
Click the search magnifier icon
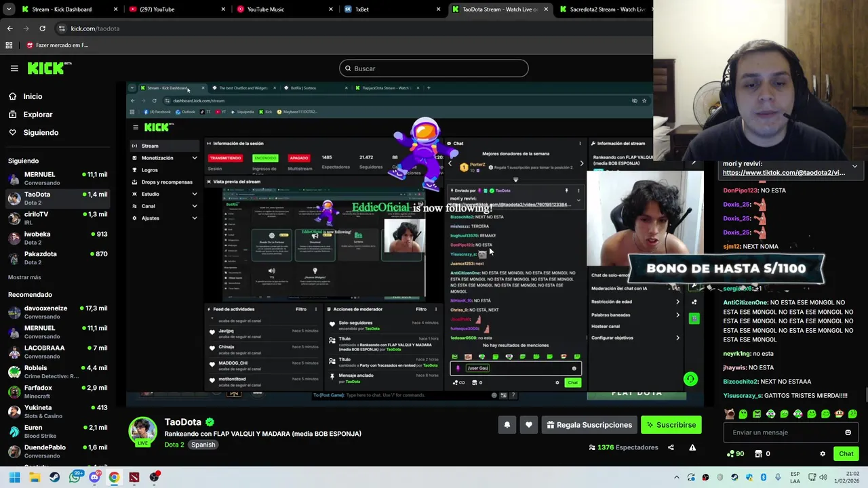click(348, 68)
